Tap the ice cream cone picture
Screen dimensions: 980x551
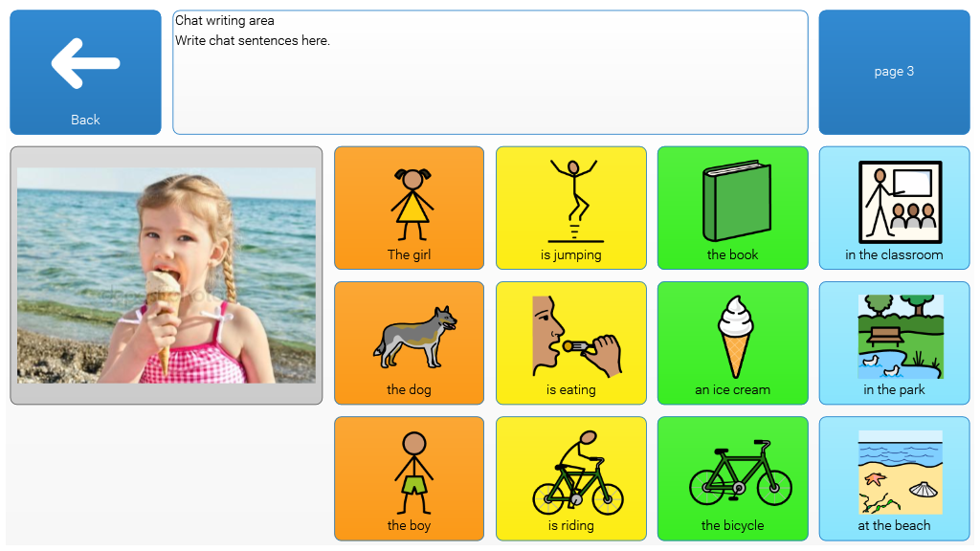(x=735, y=336)
